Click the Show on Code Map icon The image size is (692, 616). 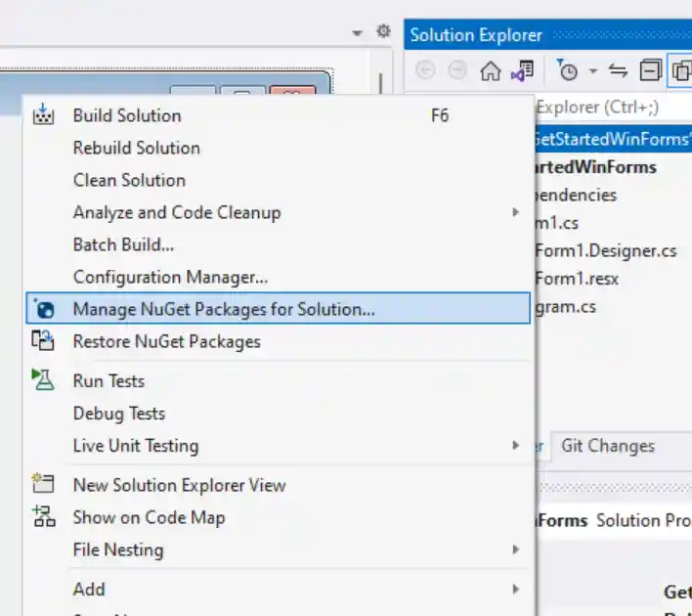pyautogui.click(x=44, y=516)
